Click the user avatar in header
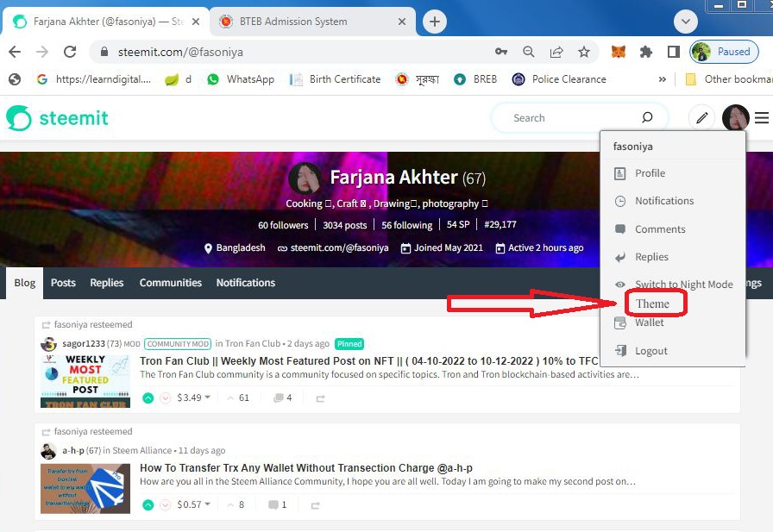Image resolution: width=773 pixels, height=532 pixels. click(736, 118)
